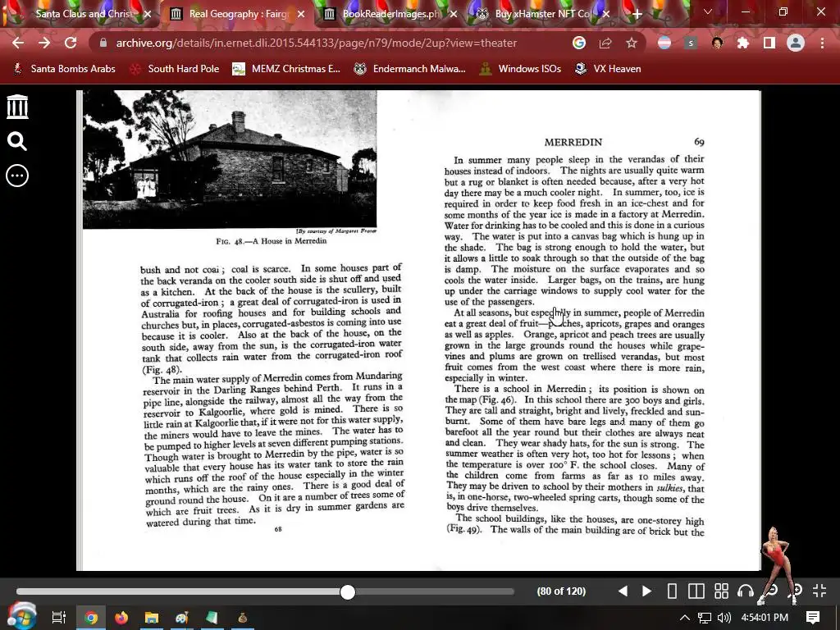This screenshot has height=630, width=840.
Task: Close the BookReaderImages.php tab
Action: [x=453, y=14]
